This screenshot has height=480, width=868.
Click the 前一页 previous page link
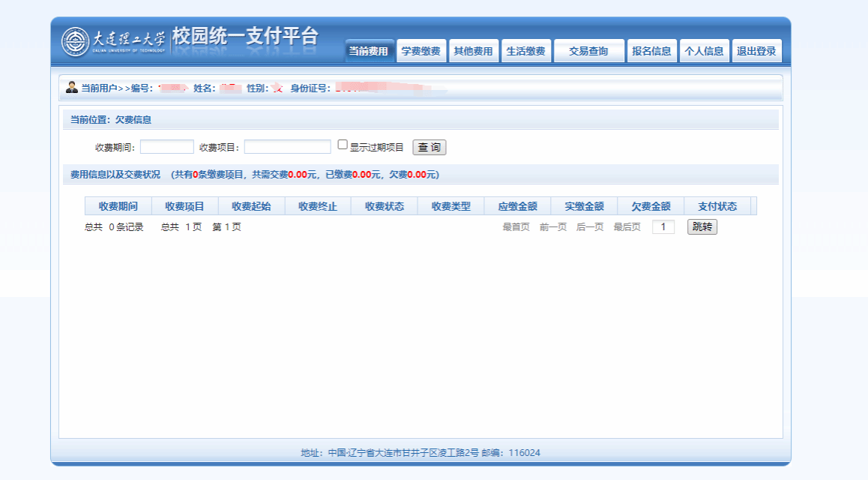[x=553, y=227]
